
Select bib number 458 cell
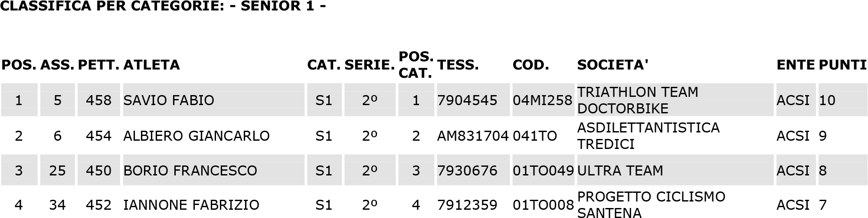[x=98, y=100]
